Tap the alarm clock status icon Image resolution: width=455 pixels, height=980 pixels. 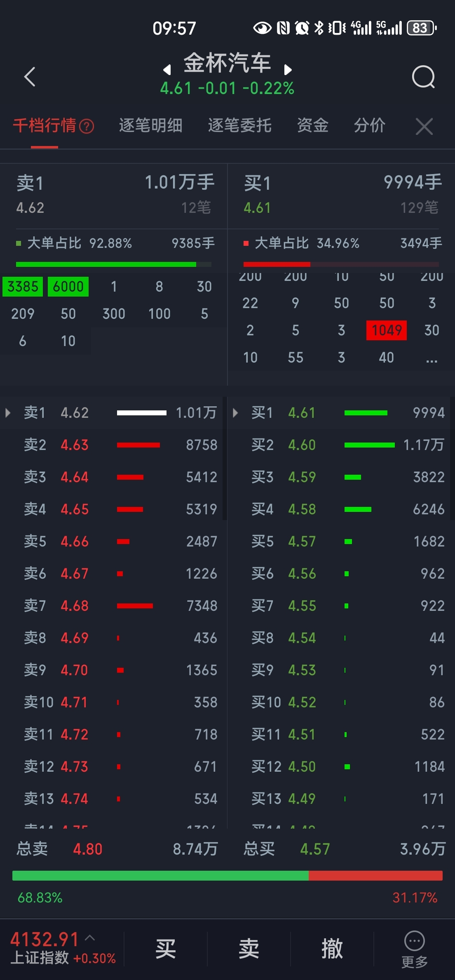tap(302, 28)
